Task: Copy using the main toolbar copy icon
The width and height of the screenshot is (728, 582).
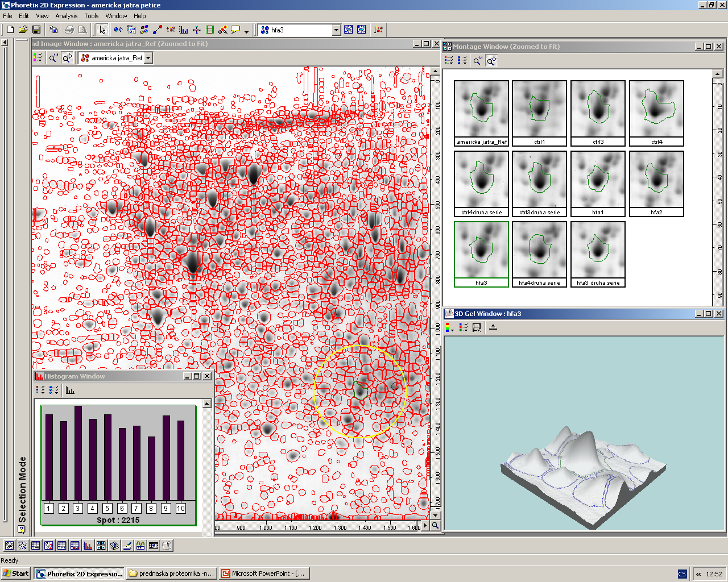Action: [x=53, y=30]
